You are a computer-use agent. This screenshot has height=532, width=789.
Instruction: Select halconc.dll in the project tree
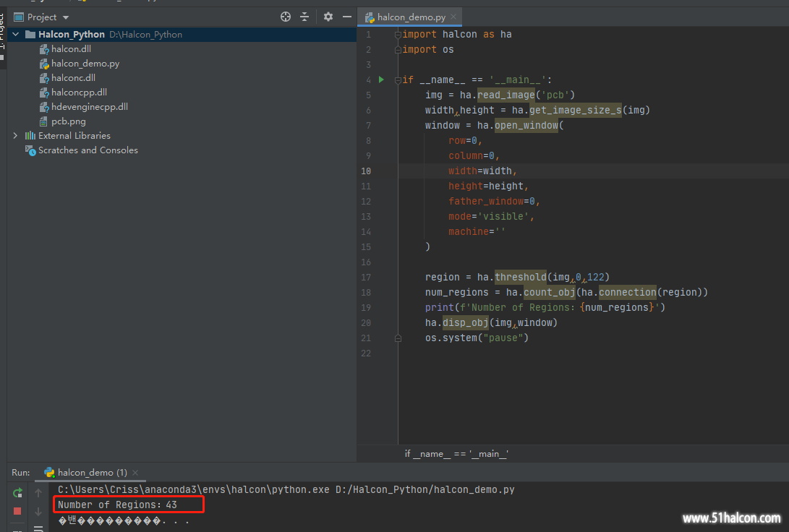pos(73,78)
